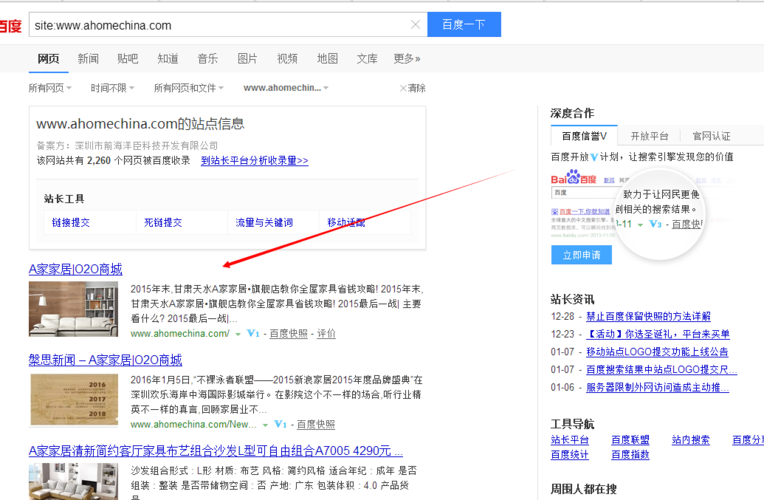The height and width of the screenshot is (500, 764).
Task: Open the 地图 tab
Action: pyautogui.click(x=327, y=59)
